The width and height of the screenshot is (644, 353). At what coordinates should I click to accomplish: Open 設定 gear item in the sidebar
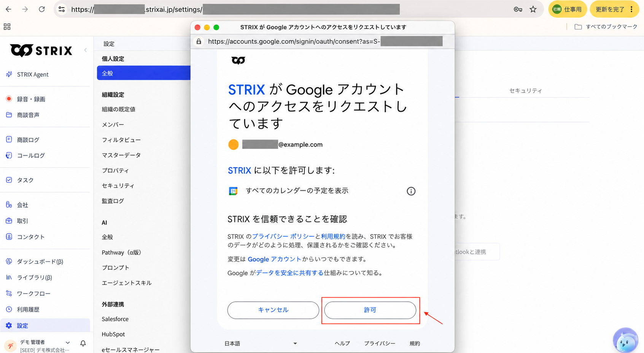pos(45,325)
